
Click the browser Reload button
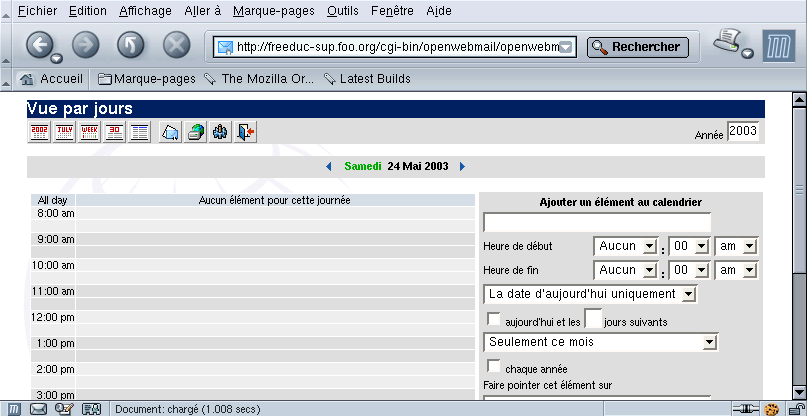(x=132, y=46)
